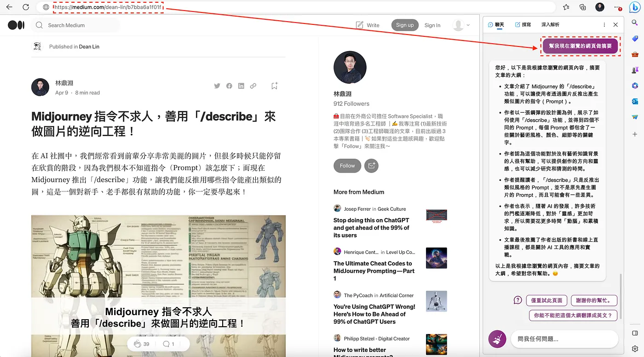Open the 912 Followers link
This screenshot has height=357, width=644.
point(351,104)
